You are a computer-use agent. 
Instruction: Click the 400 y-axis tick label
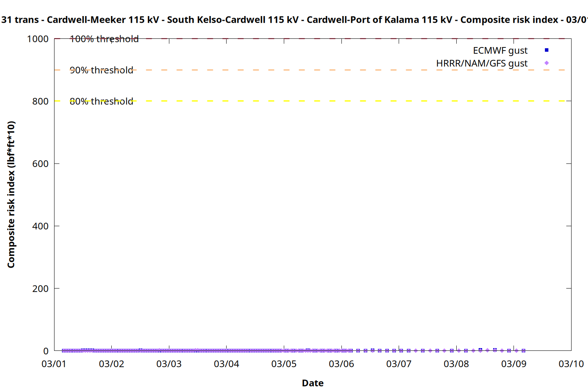40,226
